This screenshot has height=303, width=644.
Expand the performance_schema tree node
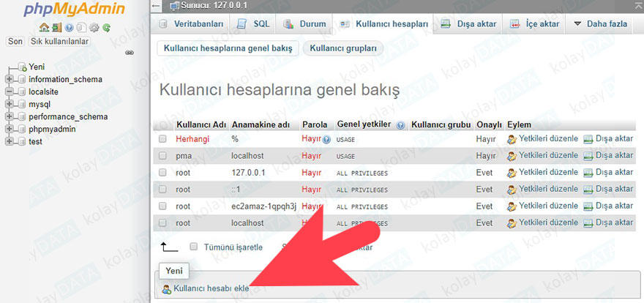pos(10,116)
